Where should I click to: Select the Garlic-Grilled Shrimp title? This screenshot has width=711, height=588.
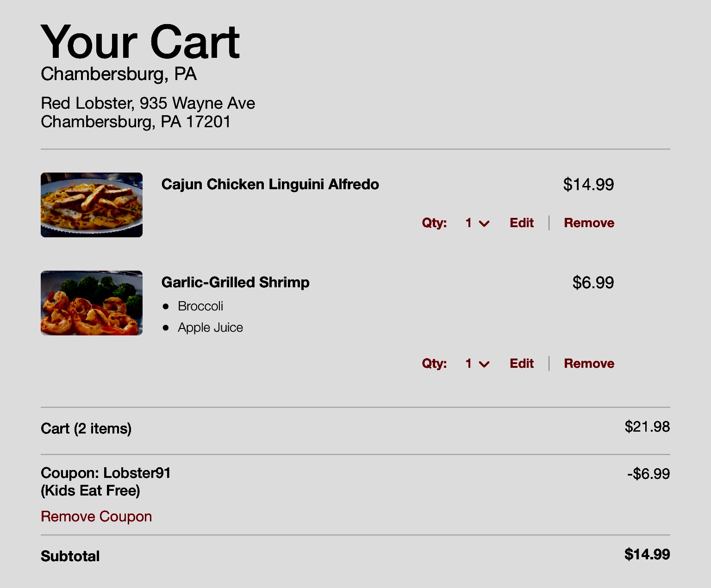pyautogui.click(x=235, y=282)
